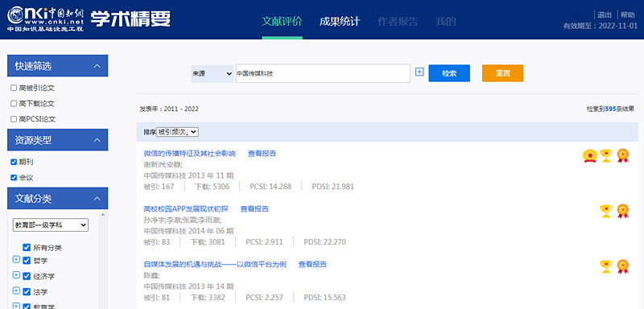This screenshot has height=309, width=644.
Task: Switch to the 我的 tab
Action: click(x=446, y=22)
